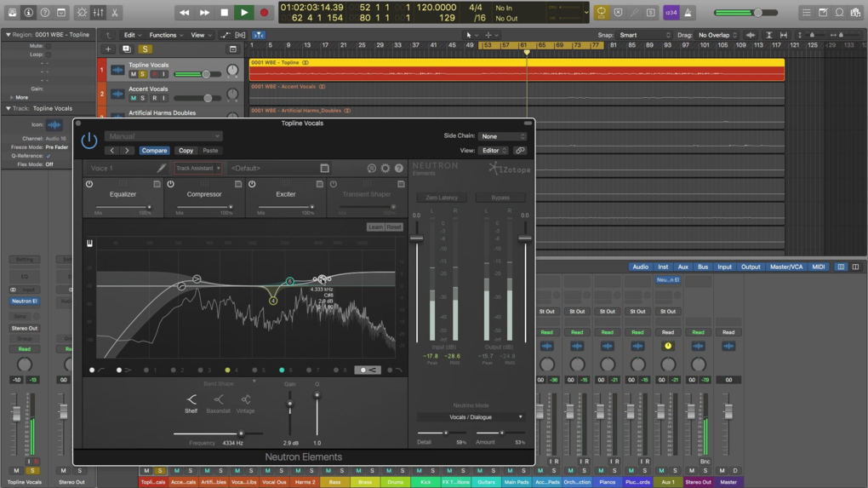Toggle the Equalizer module power button
Viewport: 868px width, 488px height.
click(x=89, y=184)
